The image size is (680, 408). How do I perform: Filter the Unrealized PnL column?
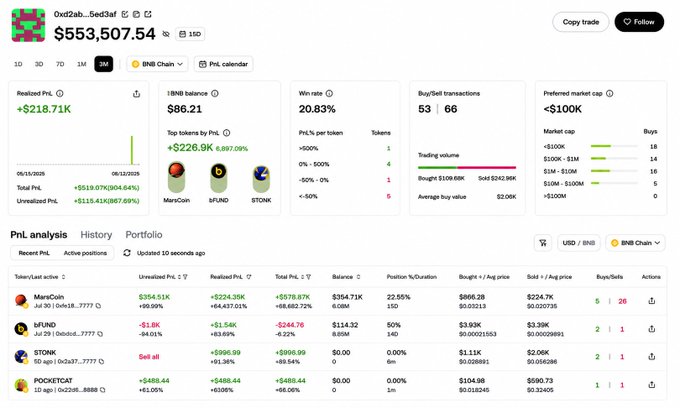click(185, 277)
